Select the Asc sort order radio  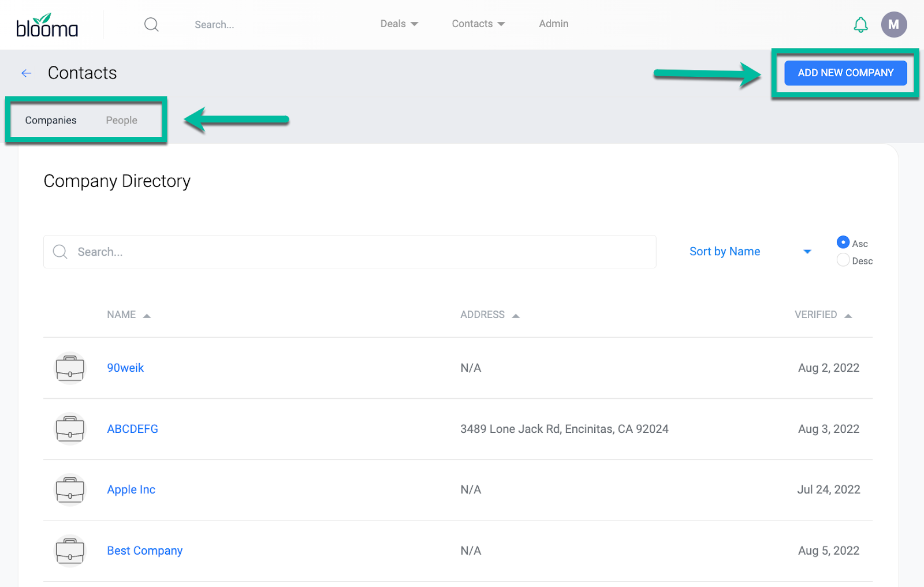tap(843, 242)
